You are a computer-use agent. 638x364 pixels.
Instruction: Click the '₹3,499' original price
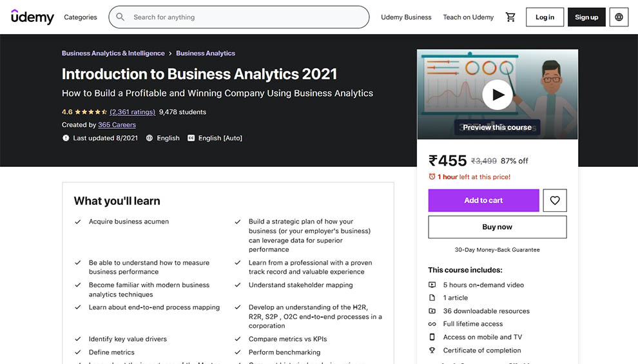pyautogui.click(x=484, y=161)
